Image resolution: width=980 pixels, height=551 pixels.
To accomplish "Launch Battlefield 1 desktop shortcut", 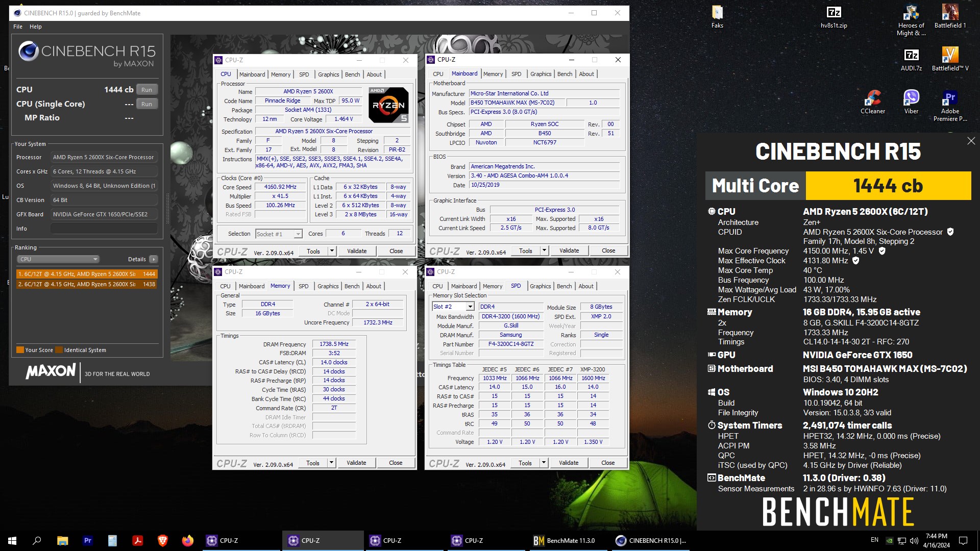I will point(950,16).
